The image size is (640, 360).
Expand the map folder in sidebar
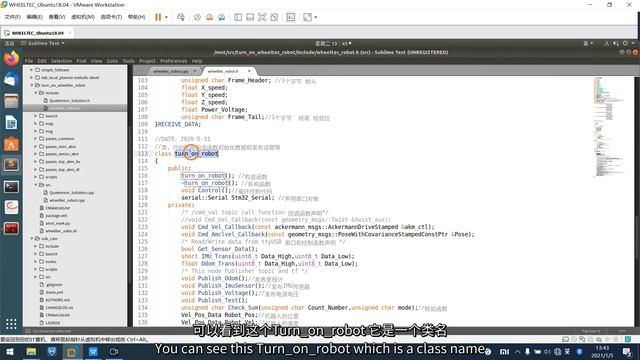point(36,123)
